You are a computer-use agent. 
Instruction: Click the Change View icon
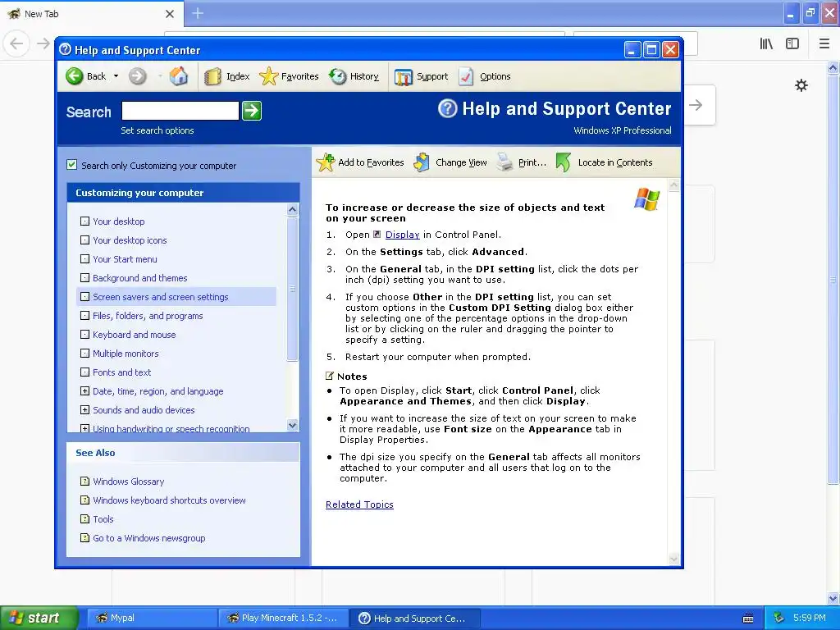(x=422, y=162)
